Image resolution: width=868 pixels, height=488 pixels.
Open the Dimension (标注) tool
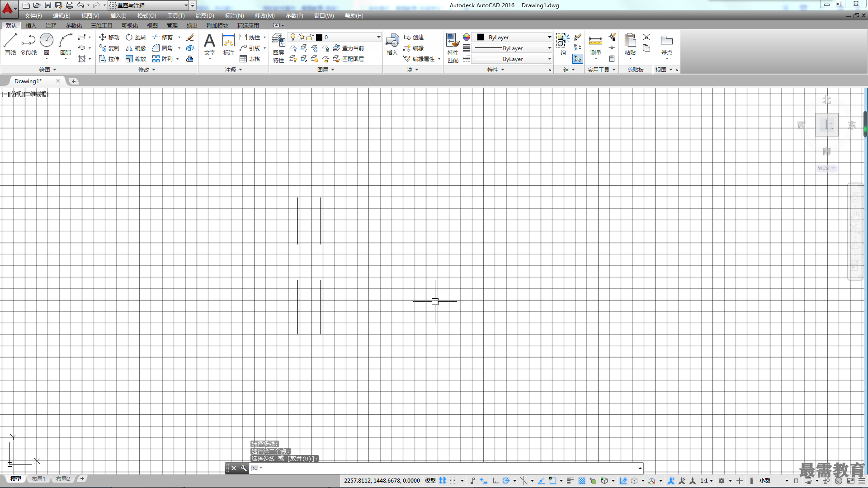pyautogui.click(x=228, y=44)
